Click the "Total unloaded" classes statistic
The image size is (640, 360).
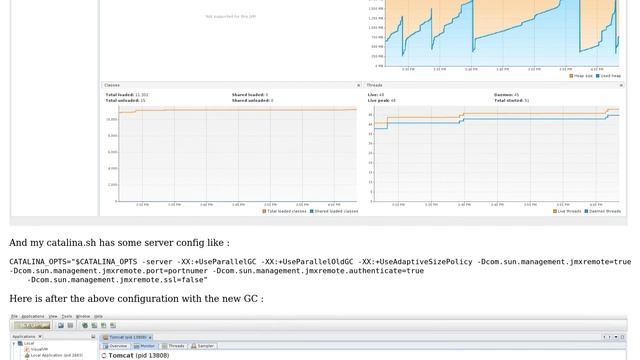coord(125,100)
